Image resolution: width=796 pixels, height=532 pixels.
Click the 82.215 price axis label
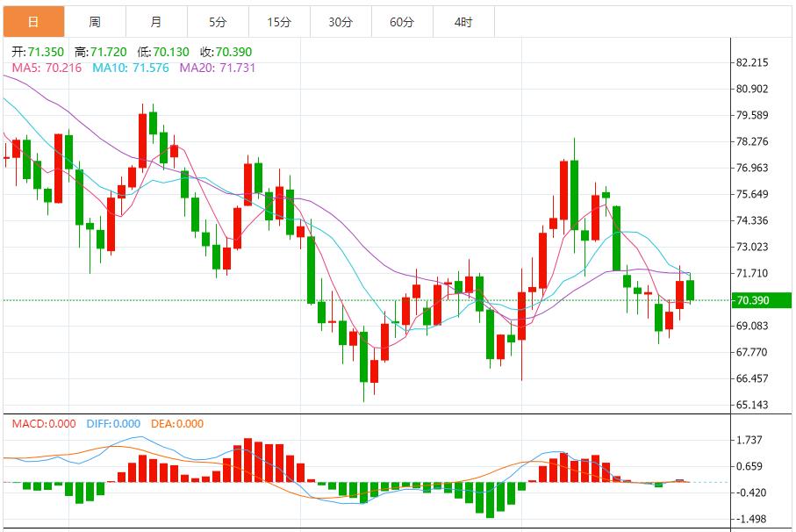(752, 62)
